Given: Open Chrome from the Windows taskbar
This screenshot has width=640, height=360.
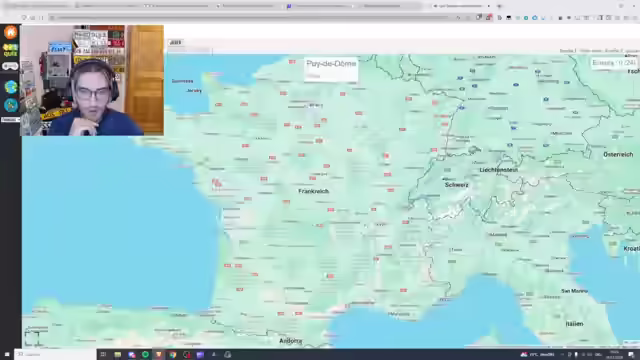Looking at the screenshot, I should pos(173,355).
